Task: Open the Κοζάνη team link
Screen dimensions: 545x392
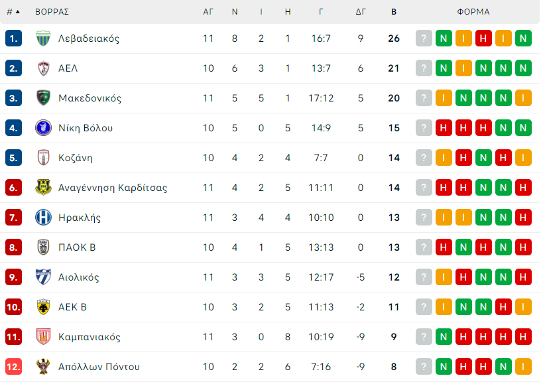Action: pyautogui.click(x=76, y=158)
